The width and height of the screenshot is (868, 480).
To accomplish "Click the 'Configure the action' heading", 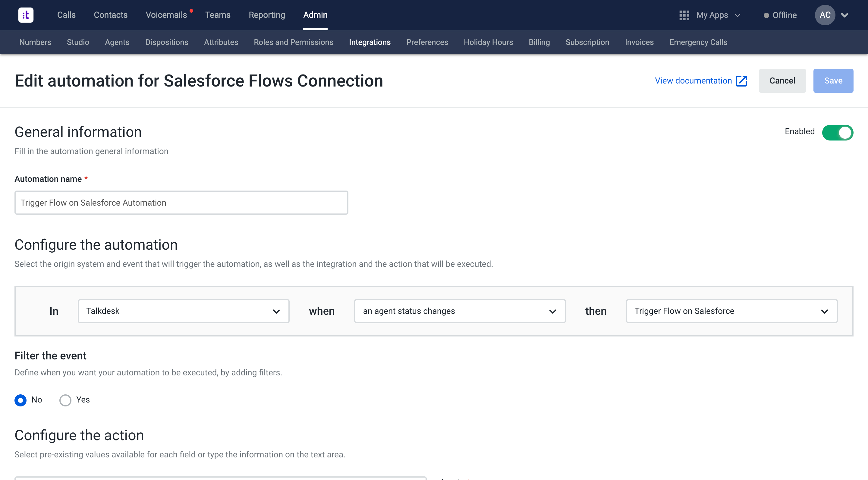I will (79, 435).
